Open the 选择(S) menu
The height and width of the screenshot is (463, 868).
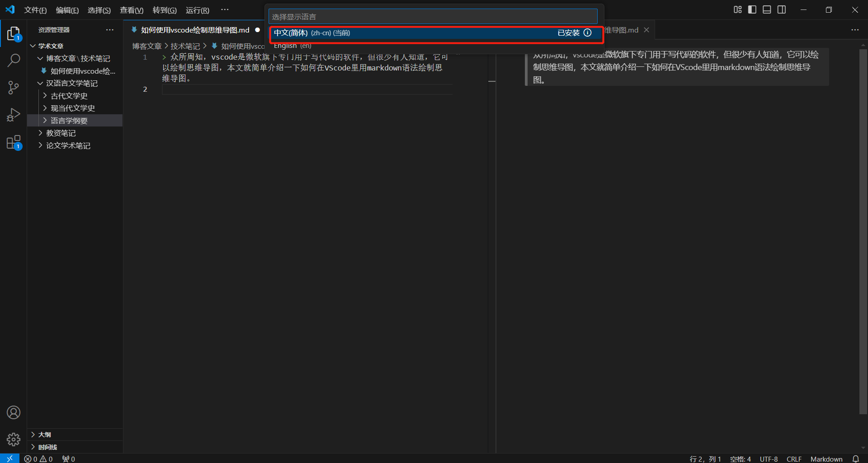coord(99,10)
